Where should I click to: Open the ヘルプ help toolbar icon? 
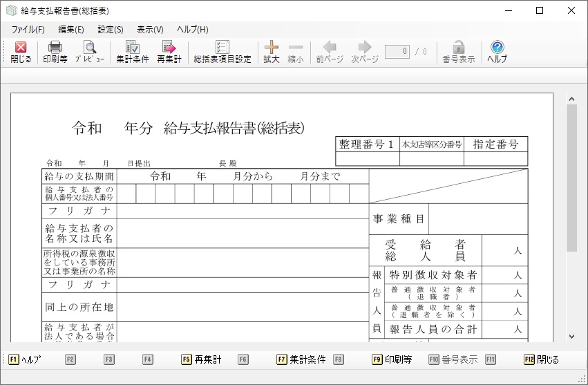click(497, 52)
